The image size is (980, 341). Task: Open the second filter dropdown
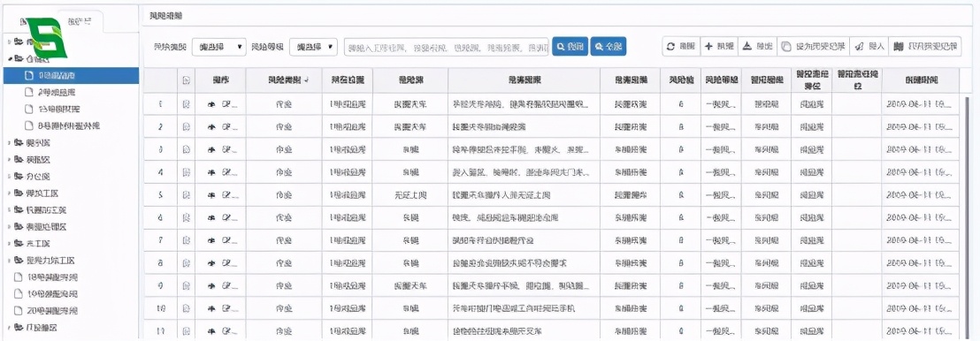click(x=314, y=47)
